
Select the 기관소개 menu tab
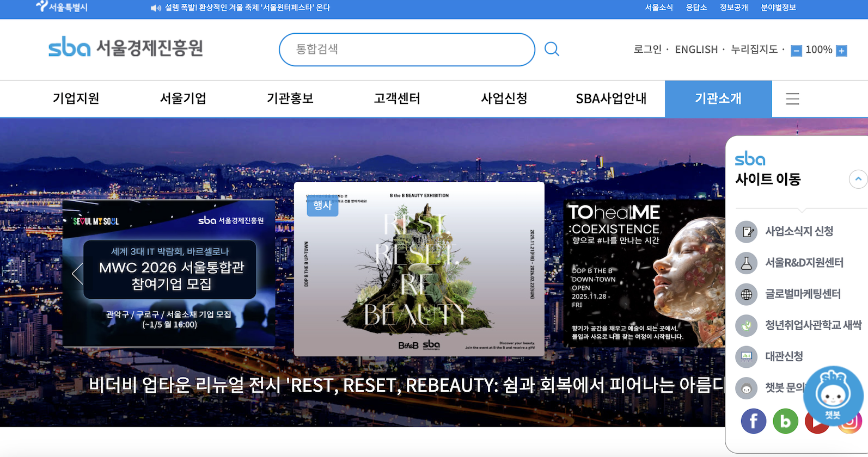718,98
